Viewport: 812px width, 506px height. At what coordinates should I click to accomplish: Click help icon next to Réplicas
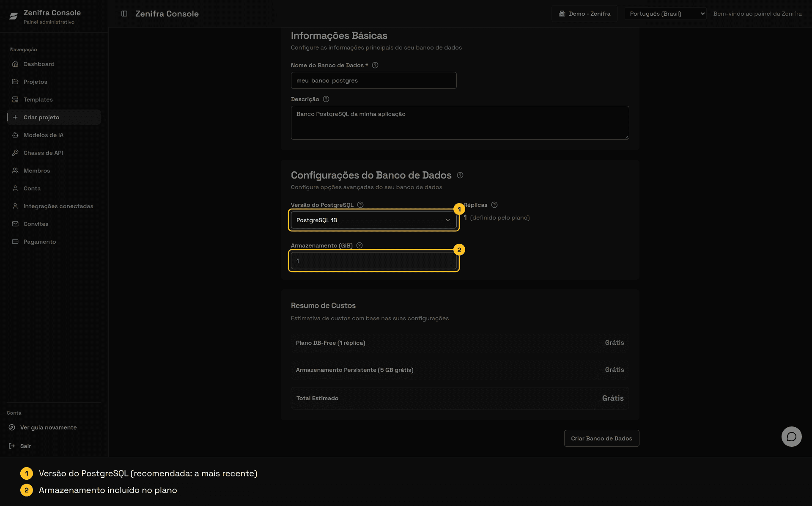click(x=494, y=205)
